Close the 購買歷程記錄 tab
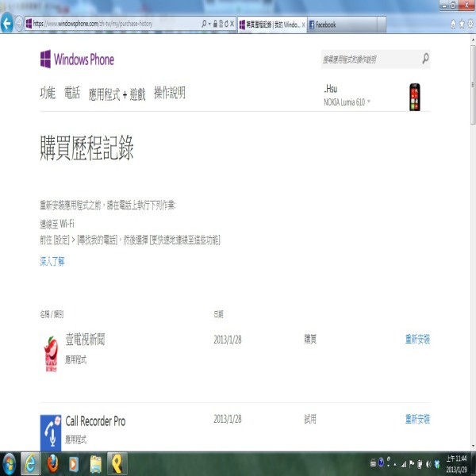 (x=303, y=25)
